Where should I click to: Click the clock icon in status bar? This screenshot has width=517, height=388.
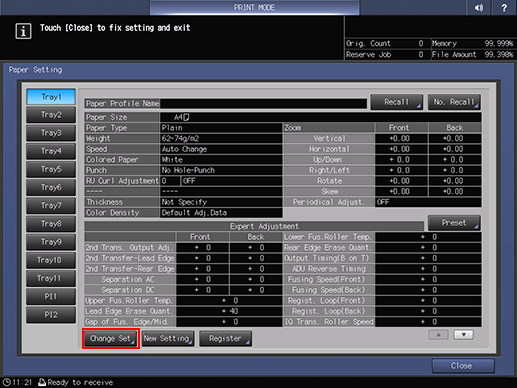(x=7, y=382)
